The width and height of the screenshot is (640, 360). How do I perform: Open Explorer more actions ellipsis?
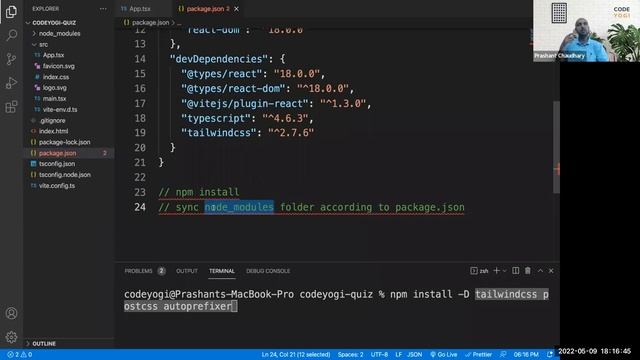tap(103, 9)
